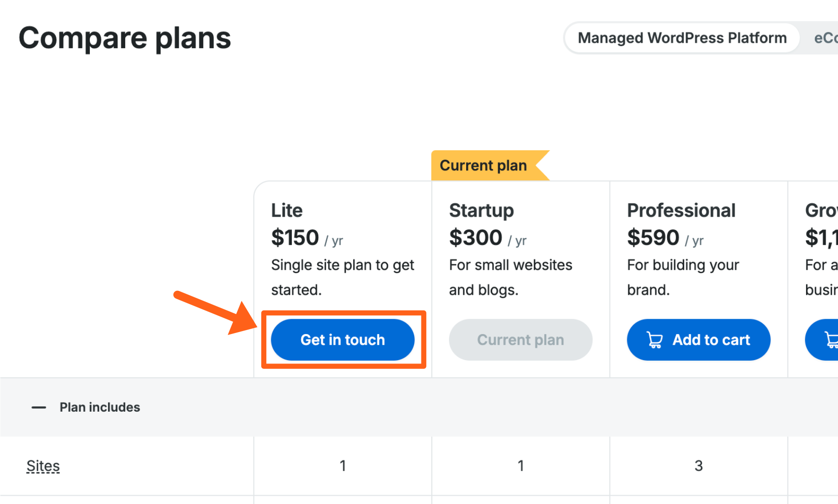The width and height of the screenshot is (838, 504).
Task: Click the $590 / yr price
Action: point(665,238)
